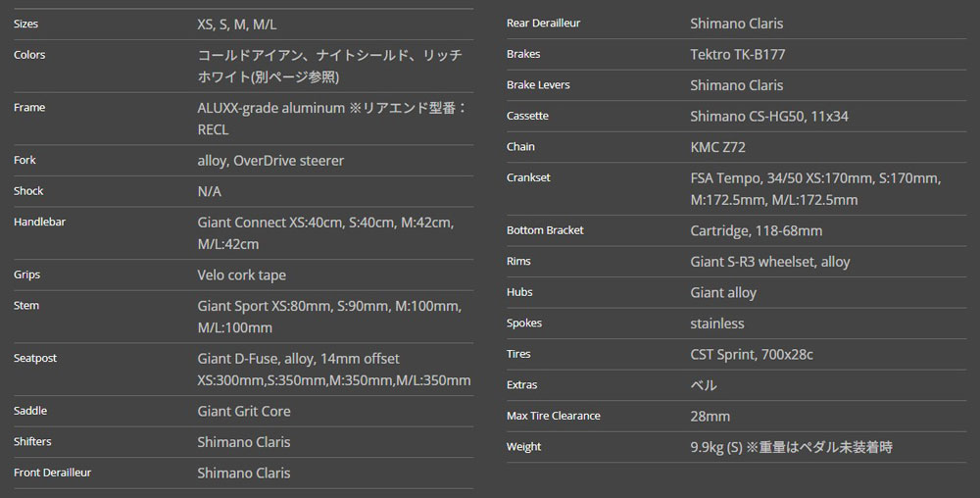Click the Japanese color names text

coord(329,66)
